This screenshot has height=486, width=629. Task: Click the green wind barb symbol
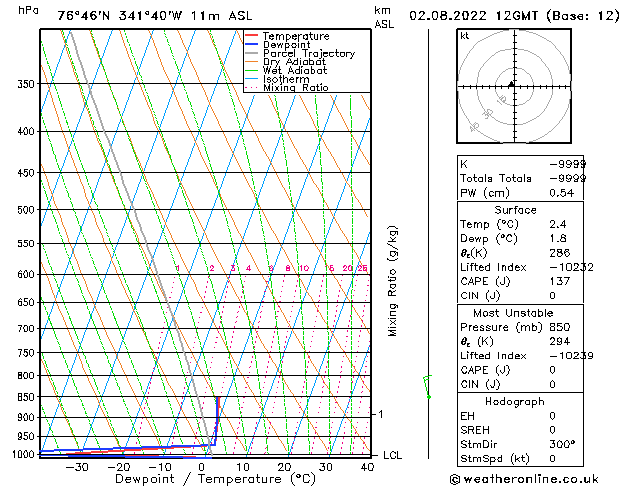pos(428,387)
